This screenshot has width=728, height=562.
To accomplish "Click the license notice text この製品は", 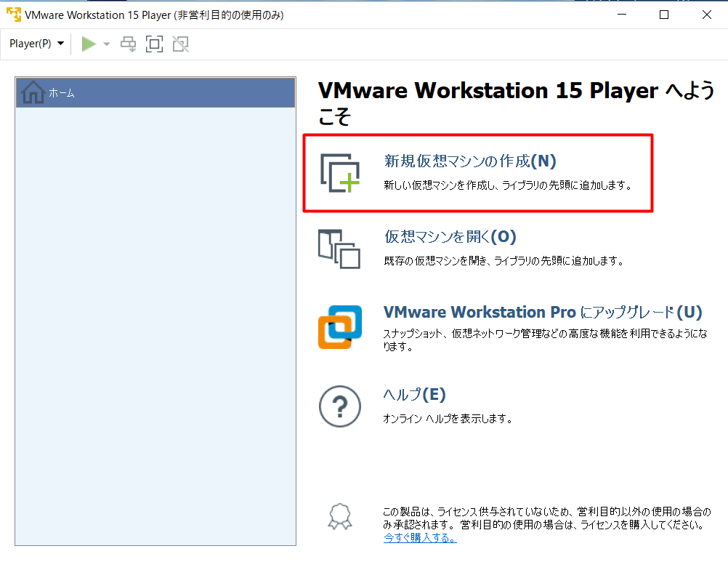I will 547,518.
